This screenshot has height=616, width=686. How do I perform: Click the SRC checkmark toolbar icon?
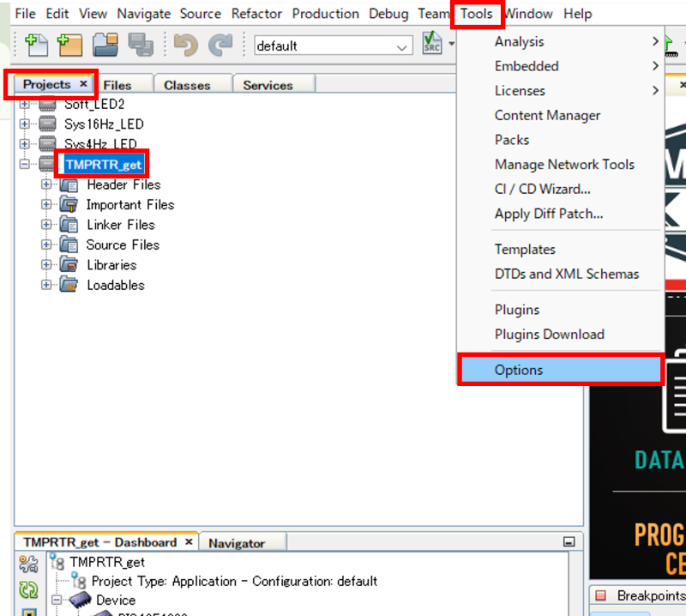(432, 45)
